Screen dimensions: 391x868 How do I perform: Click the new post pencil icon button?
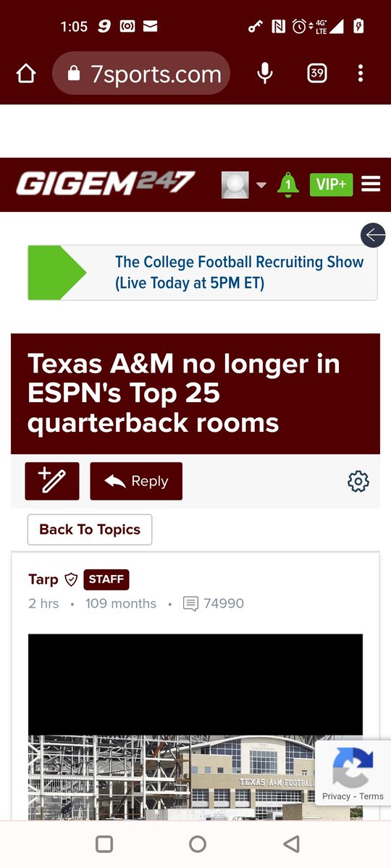pyautogui.click(x=52, y=481)
